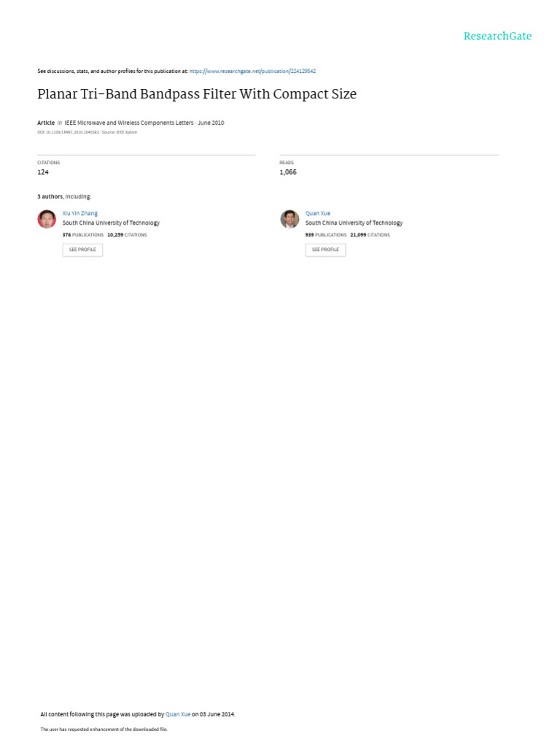Screen dimensions: 560x747
Task: Click SEE PROFILE under Quan Xue
Action: pos(325,249)
